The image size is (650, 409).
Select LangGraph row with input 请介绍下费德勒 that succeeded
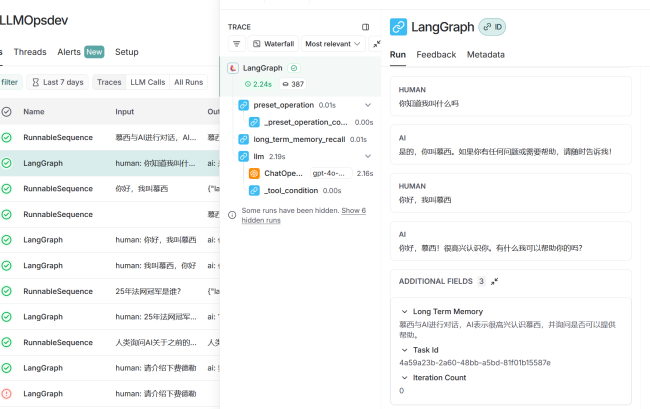coord(110,368)
